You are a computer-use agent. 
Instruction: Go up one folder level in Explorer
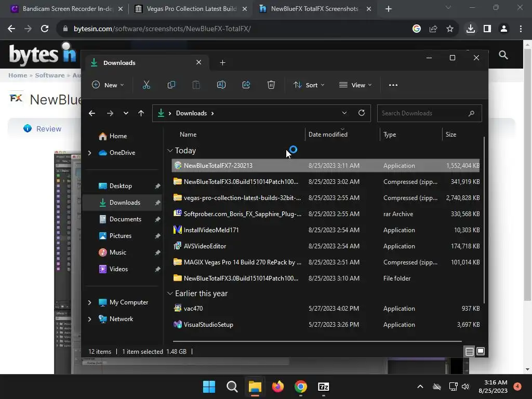pos(141,113)
